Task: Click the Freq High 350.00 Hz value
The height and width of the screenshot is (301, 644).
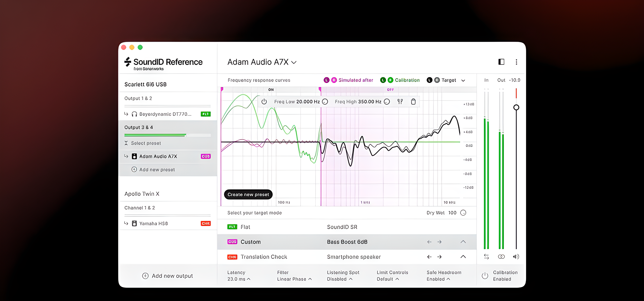Action: tap(370, 102)
